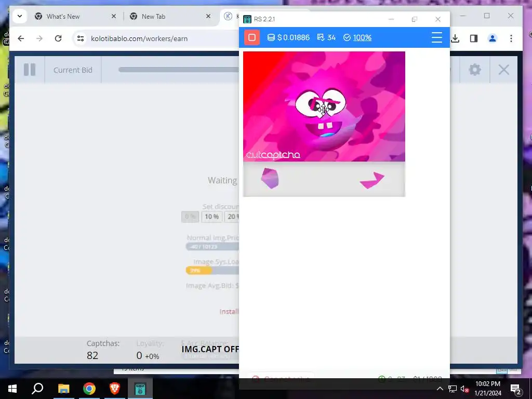This screenshot has width=532, height=399.
Task: Click the solved images counter icon
Action: coord(320,37)
